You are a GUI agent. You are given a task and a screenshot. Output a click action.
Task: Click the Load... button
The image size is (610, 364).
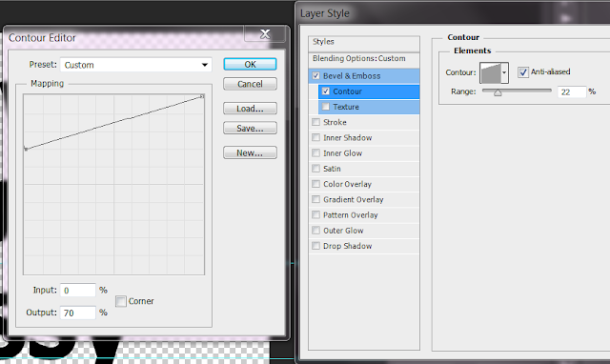pos(250,109)
